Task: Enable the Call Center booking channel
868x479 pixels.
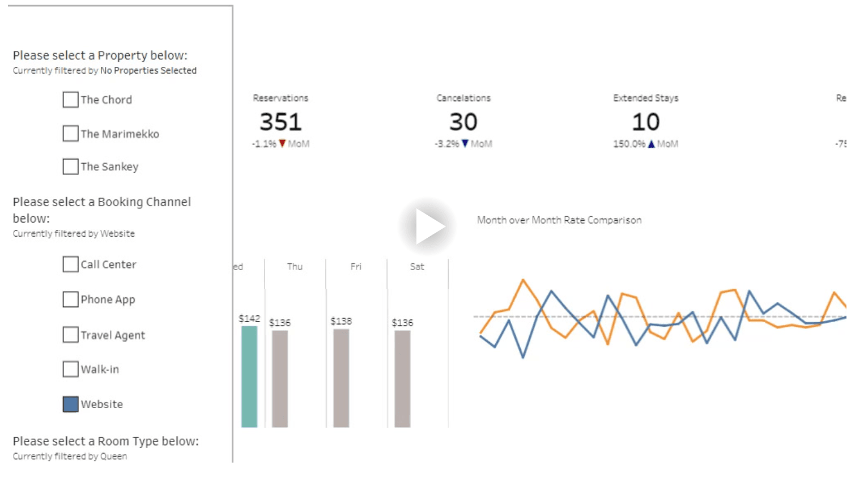Action: coord(71,264)
